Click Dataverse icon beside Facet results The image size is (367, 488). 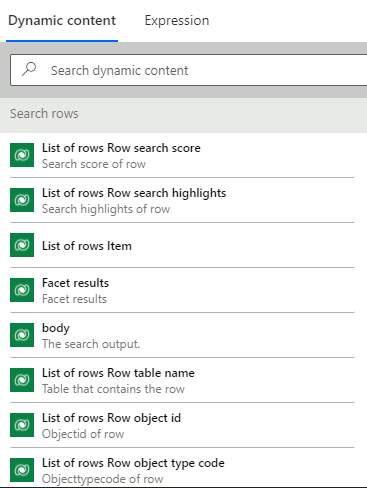22,290
